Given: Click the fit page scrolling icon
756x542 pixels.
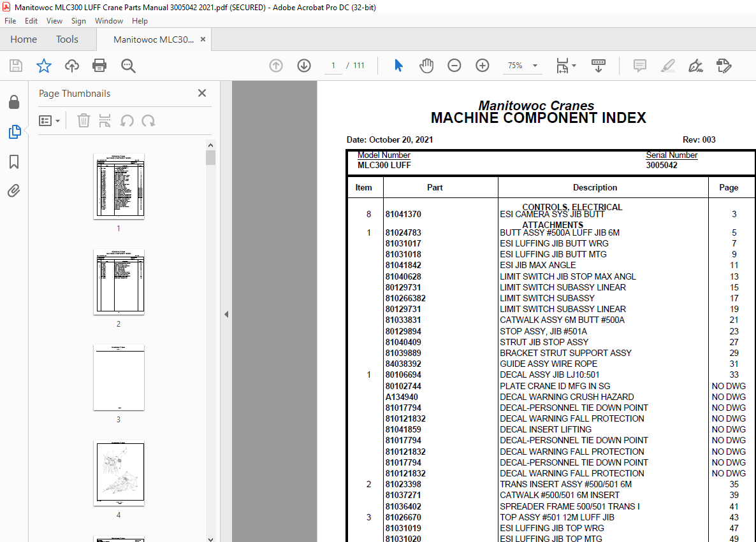Looking at the screenshot, I should point(562,66).
